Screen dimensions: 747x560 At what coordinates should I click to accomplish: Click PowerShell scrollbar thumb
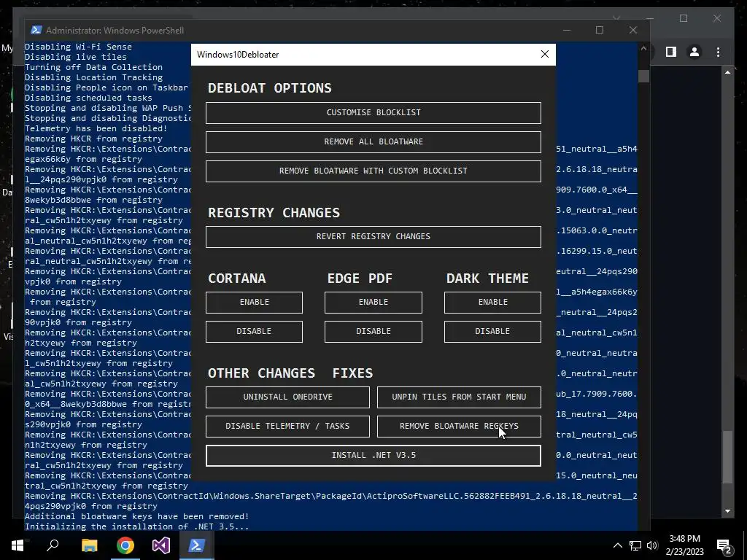pos(643,77)
